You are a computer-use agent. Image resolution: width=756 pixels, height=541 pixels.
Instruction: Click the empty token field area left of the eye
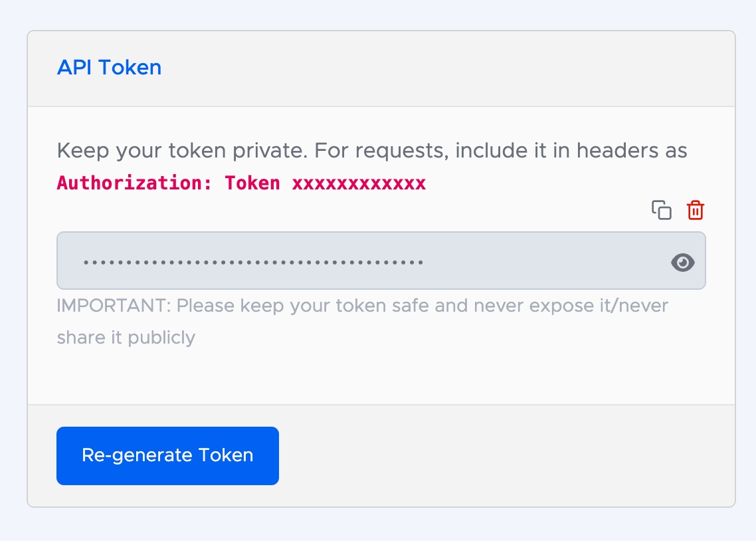(x=545, y=261)
